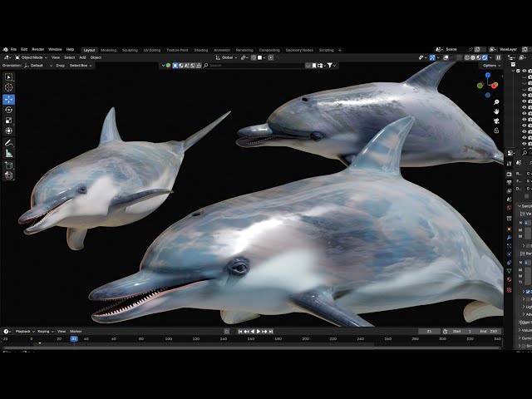Activate the 3D Cursor tool
This screenshot has width=532, height=399.
point(8,87)
